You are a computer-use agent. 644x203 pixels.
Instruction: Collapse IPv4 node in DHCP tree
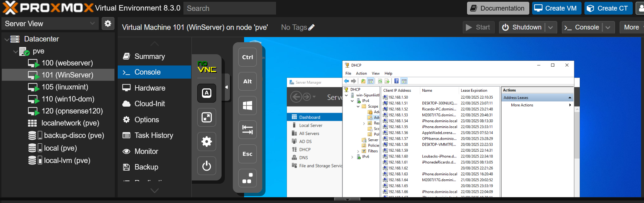[352, 101]
